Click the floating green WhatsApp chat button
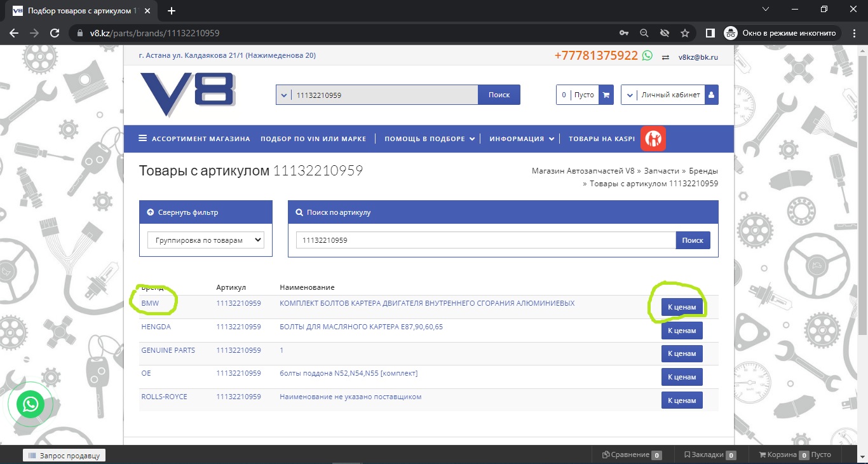This screenshot has height=464, width=868. [x=30, y=404]
